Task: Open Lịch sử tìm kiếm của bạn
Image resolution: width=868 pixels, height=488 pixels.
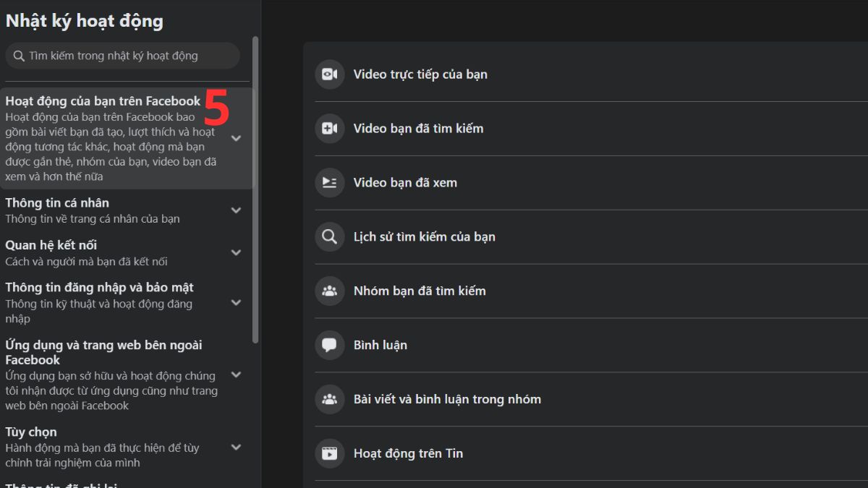Action: coord(424,236)
